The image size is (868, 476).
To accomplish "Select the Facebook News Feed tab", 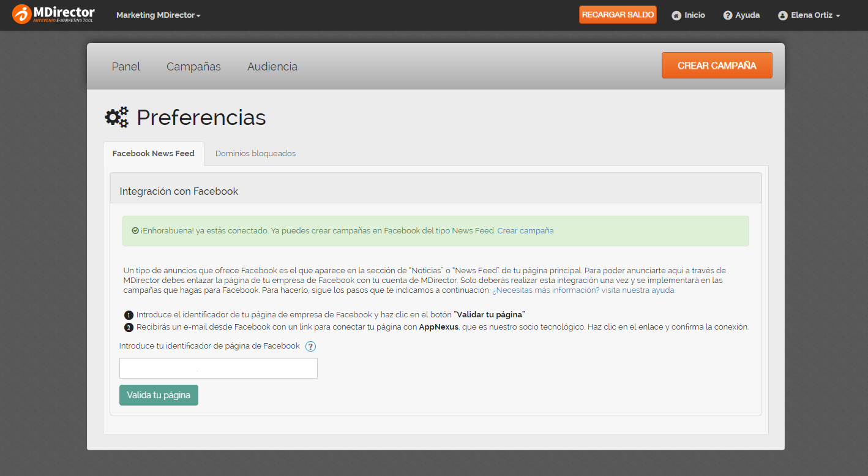I will (x=154, y=154).
